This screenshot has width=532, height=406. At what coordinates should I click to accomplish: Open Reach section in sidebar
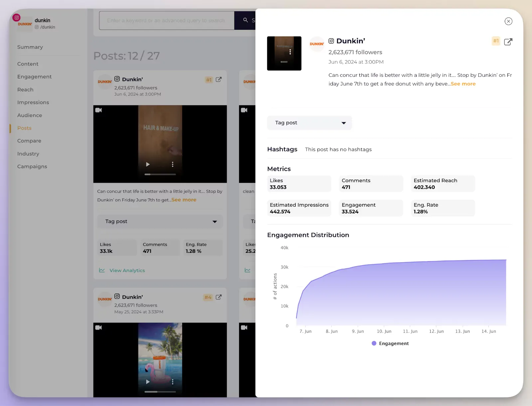tap(25, 90)
